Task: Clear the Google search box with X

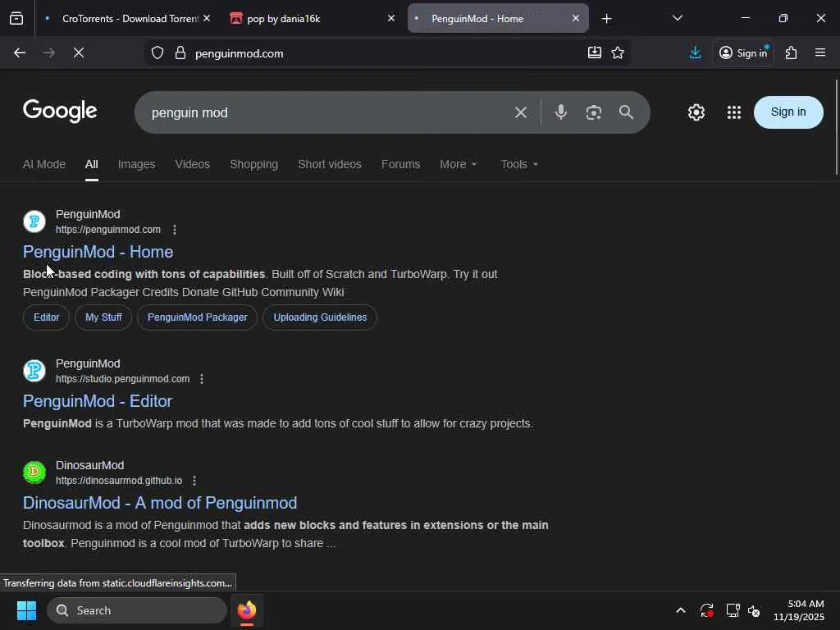Action: 521,112
